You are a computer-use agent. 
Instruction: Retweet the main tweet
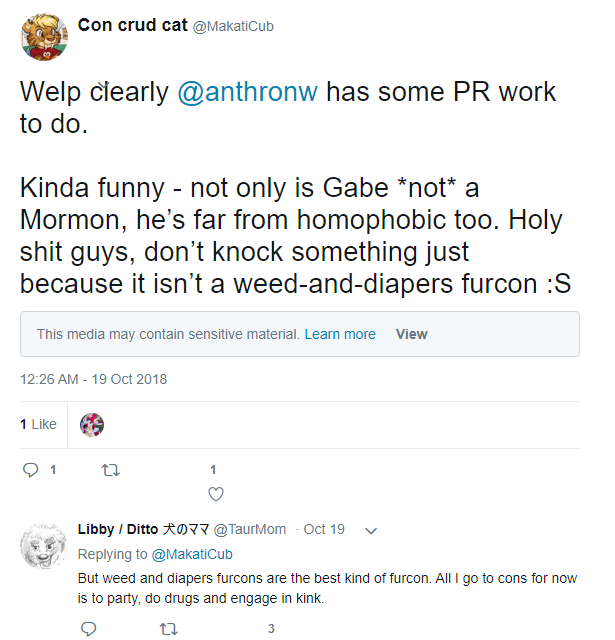(x=111, y=469)
